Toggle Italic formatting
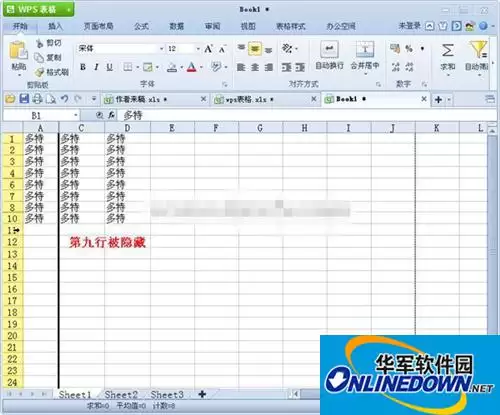 click(x=96, y=67)
